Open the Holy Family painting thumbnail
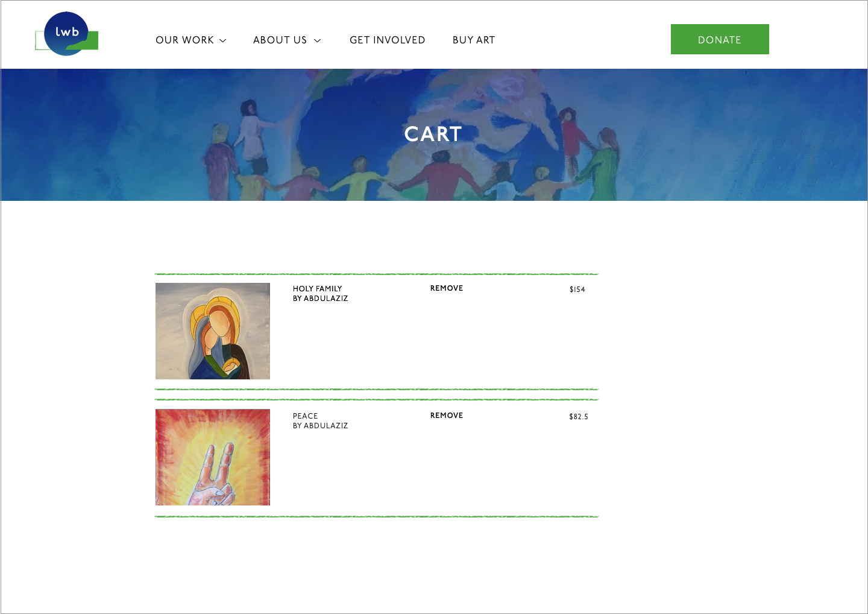The image size is (868, 614). [x=213, y=331]
